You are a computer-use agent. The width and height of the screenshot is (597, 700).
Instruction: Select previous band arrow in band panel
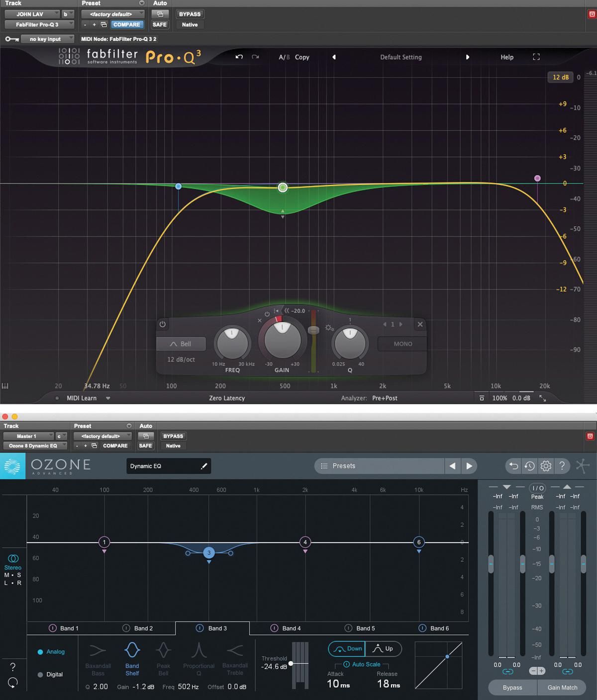point(385,324)
